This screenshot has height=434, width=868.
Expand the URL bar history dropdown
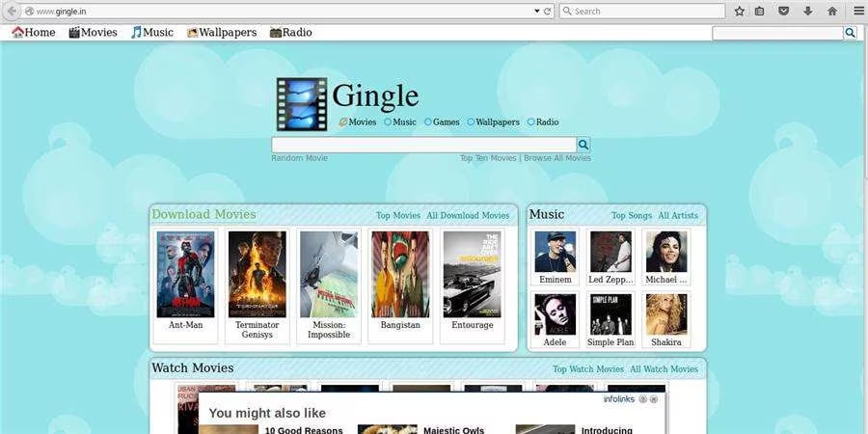pyautogui.click(x=537, y=12)
